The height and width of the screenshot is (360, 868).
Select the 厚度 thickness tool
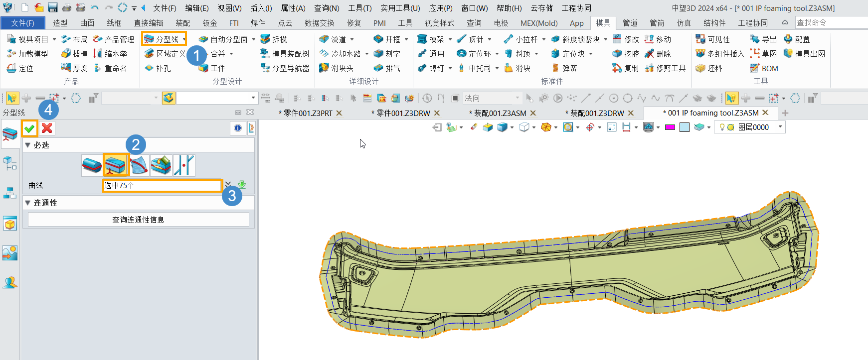click(x=74, y=68)
